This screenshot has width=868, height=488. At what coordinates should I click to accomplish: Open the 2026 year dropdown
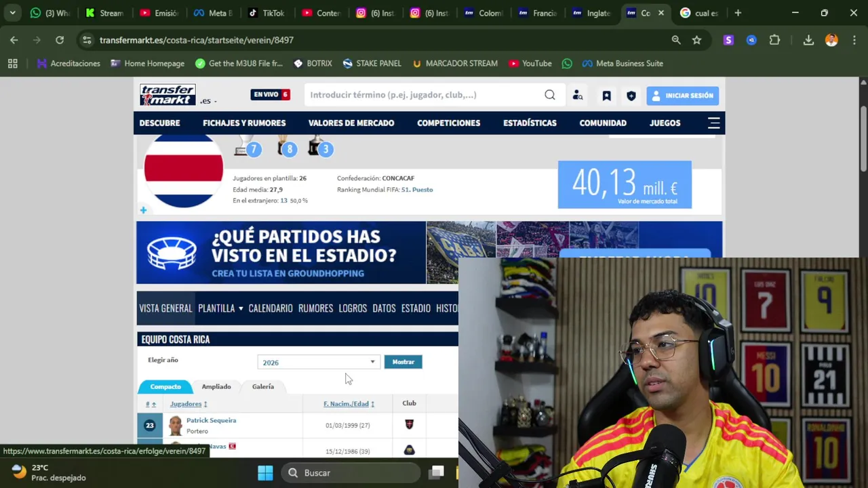[319, 362]
